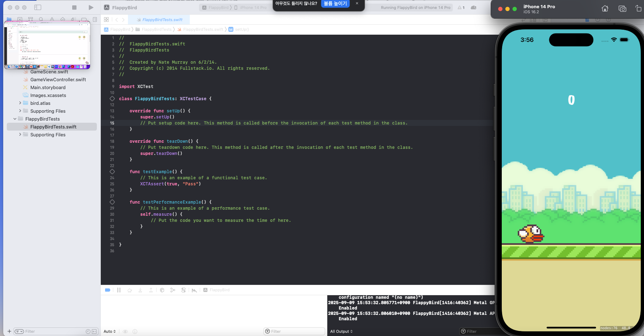Image resolution: width=644 pixels, height=336 pixels.
Task: Show the 1 warning issue indicator
Action: 461,8
